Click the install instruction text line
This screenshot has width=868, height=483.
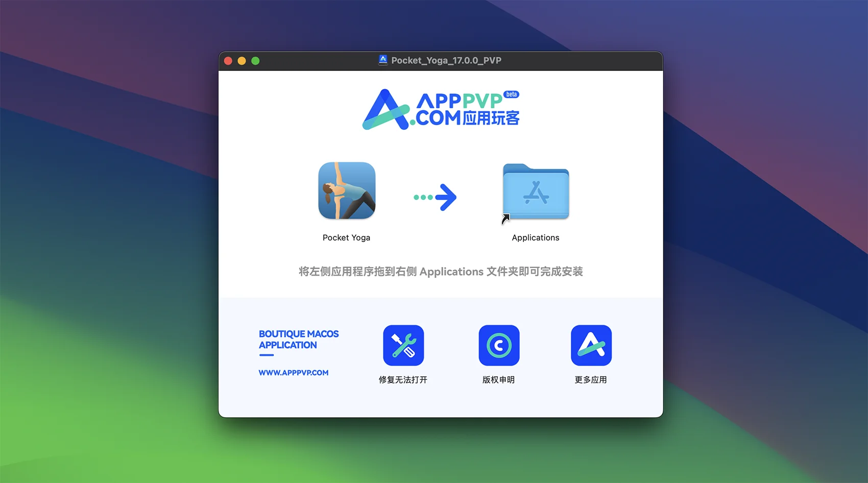(x=441, y=272)
